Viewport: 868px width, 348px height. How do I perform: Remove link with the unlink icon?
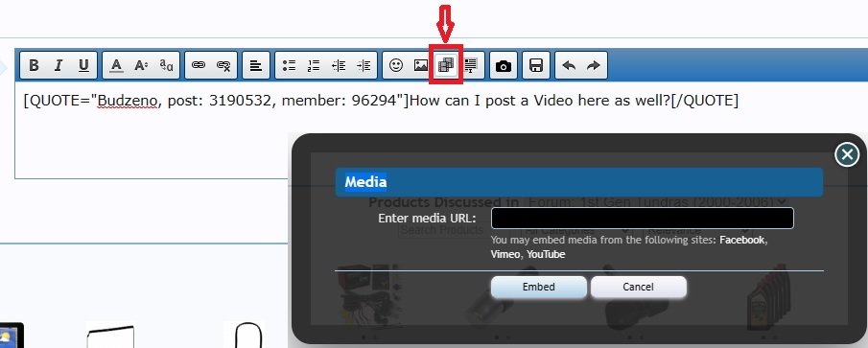pos(223,66)
